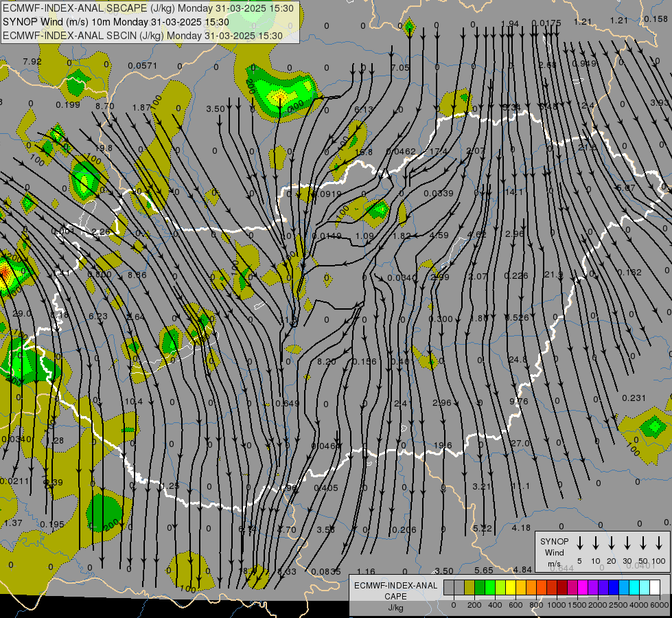
Task: Pick the pure yellow swatch left of 600
Action: click(x=511, y=587)
